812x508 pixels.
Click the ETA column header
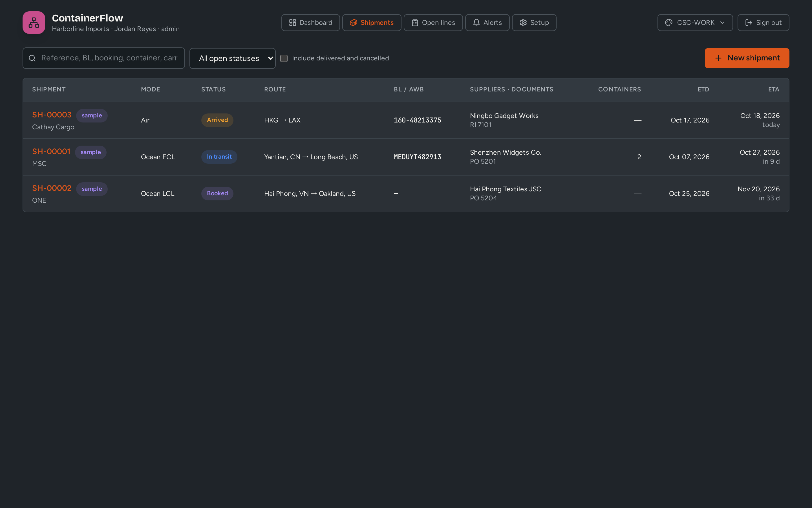(x=774, y=89)
